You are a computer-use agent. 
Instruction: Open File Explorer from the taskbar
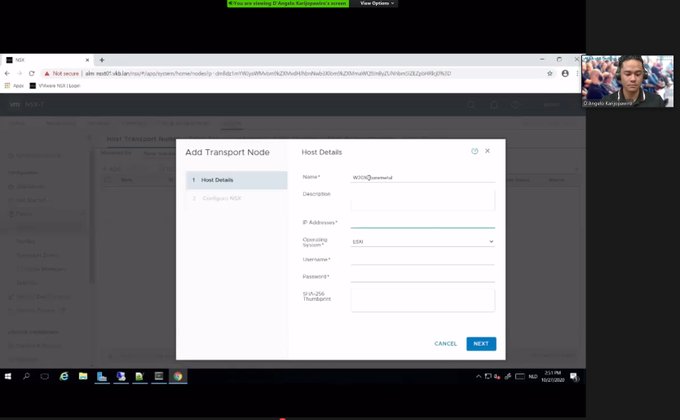click(83, 376)
